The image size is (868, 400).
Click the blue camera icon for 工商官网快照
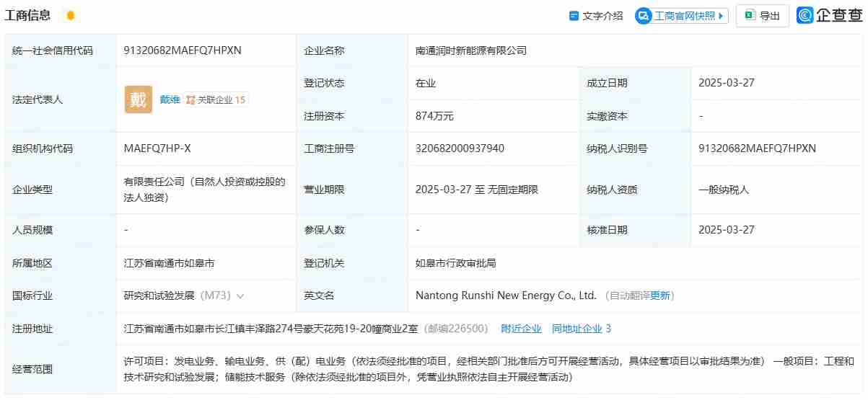coord(643,16)
